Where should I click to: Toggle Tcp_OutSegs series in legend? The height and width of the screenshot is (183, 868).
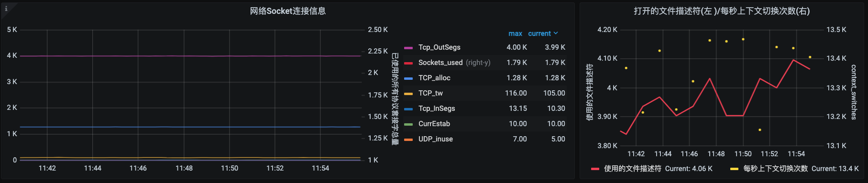439,47
